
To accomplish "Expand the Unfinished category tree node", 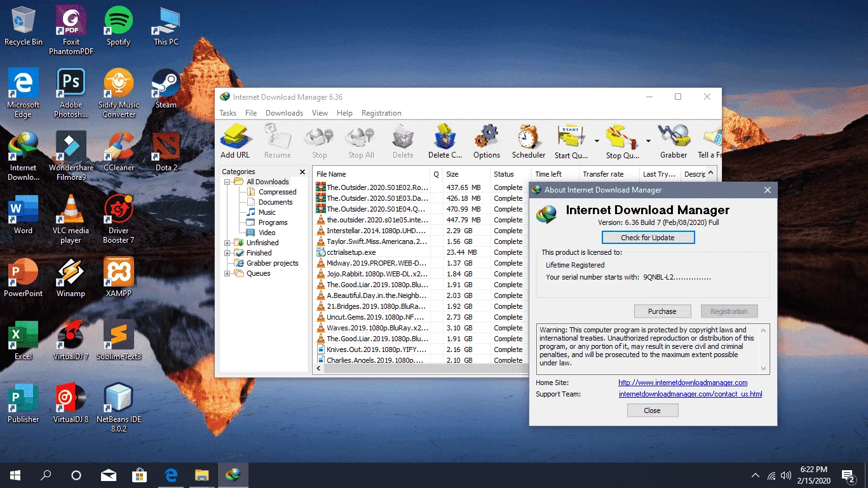I will 227,243.
